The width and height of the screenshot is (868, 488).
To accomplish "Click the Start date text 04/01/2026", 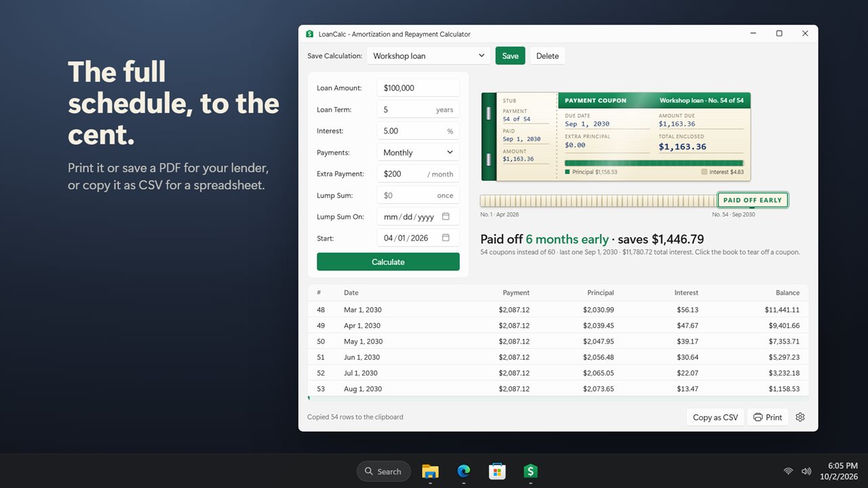I will [x=406, y=238].
